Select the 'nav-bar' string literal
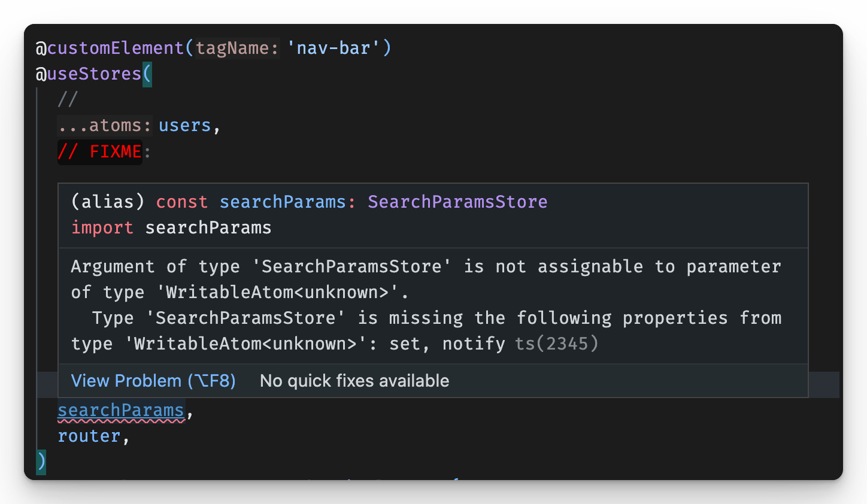This screenshot has height=504, width=867. [338, 48]
